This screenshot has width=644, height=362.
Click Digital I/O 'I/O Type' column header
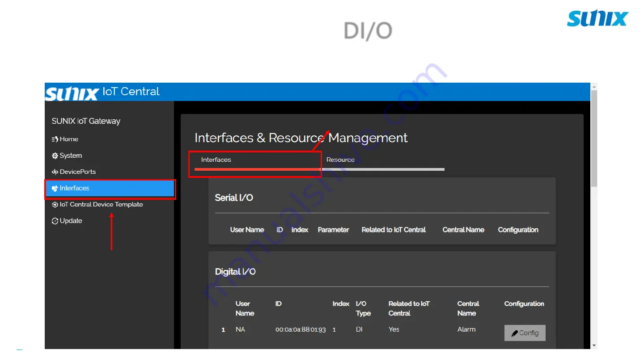click(363, 308)
